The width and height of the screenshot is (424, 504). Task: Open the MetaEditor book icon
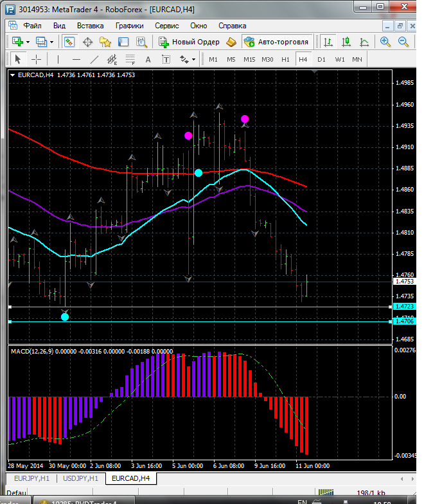pos(231,42)
